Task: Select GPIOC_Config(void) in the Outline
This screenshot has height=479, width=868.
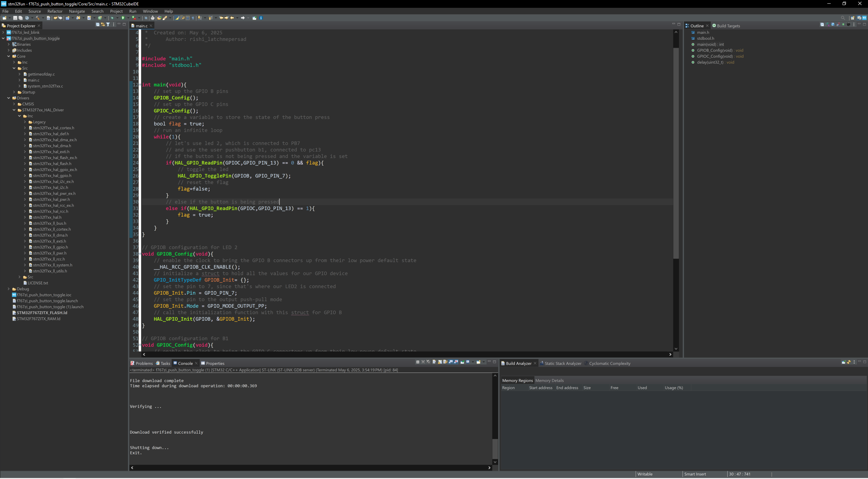Action: pyautogui.click(x=714, y=56)
